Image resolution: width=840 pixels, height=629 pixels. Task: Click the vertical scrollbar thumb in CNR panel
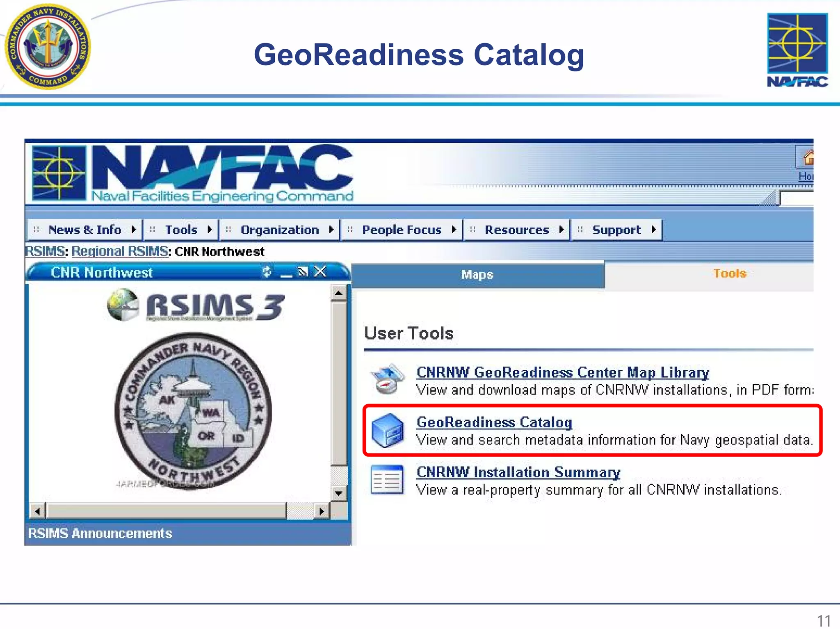click(339, 384)
